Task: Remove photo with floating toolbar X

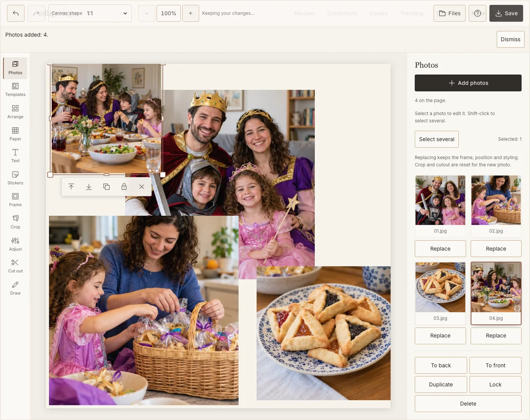Action: (x=142, y=187)
